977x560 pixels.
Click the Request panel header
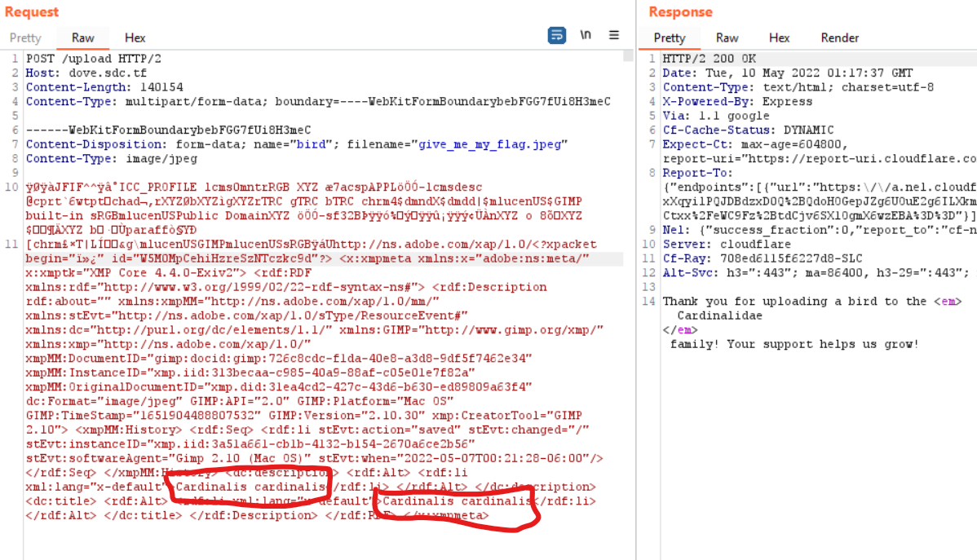click(32, 11)
